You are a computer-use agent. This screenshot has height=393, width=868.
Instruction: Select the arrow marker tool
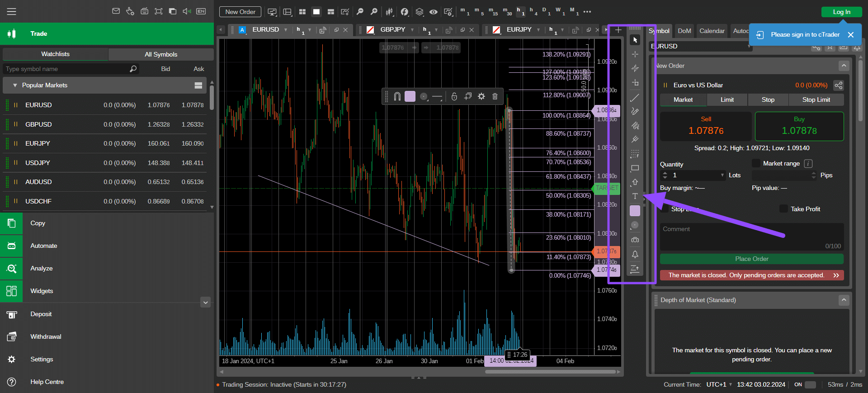click(635, 182)
